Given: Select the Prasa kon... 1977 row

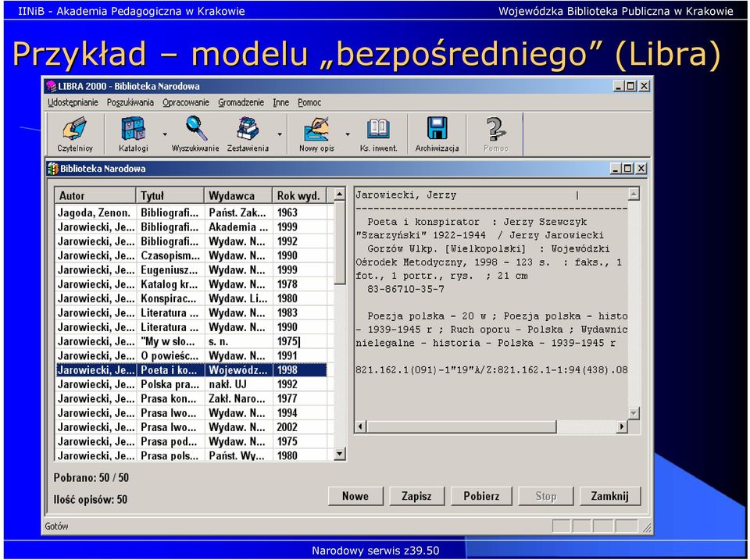Looking at the screenshot, I should tap(191, 399).
